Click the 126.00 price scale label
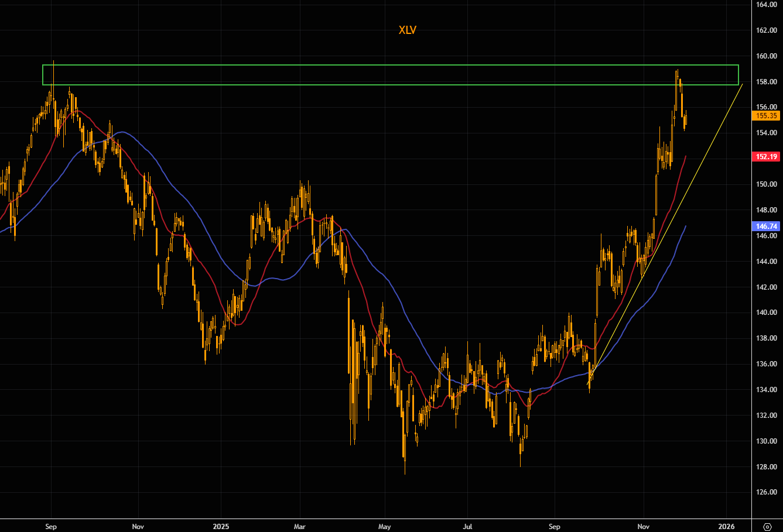 click(x=767, y=492)
